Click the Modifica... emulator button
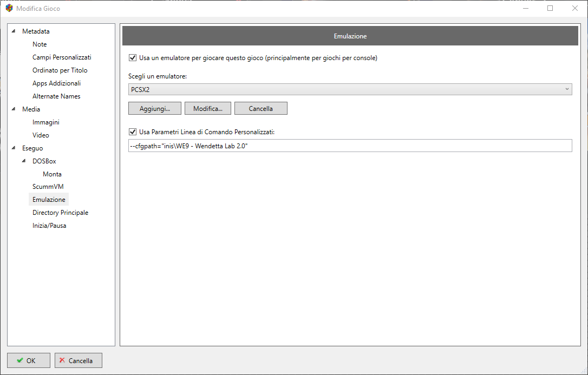 [208, 108]
